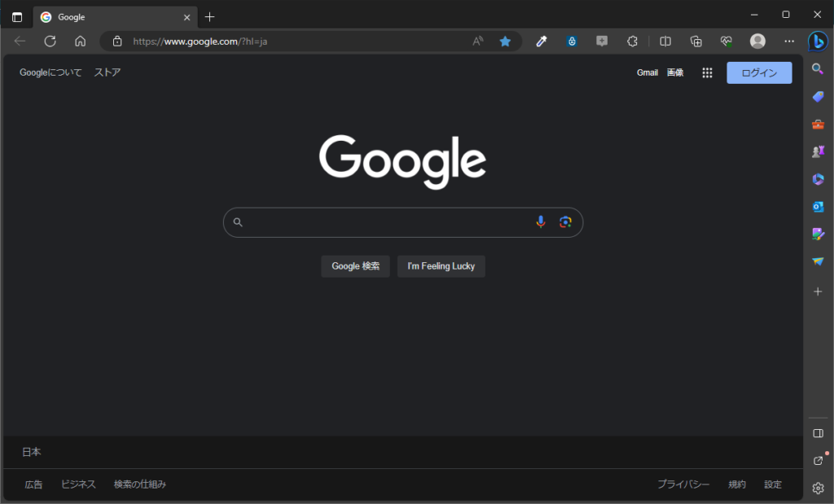
Task: Open Browser essentials heart icon
Action: pyautogui.click(x=726, y=41)
